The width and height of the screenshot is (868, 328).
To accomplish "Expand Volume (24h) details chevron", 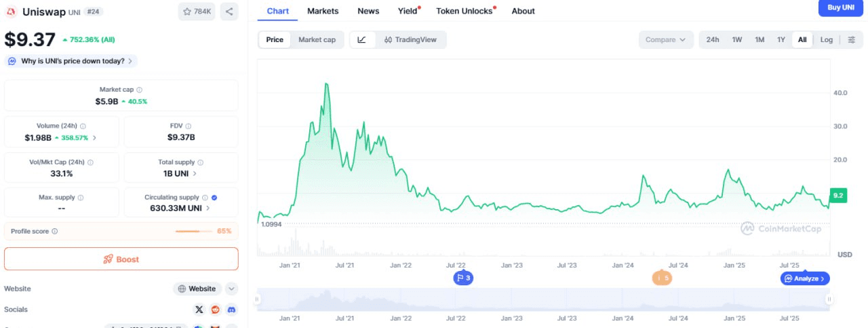I will click(94, 138).
